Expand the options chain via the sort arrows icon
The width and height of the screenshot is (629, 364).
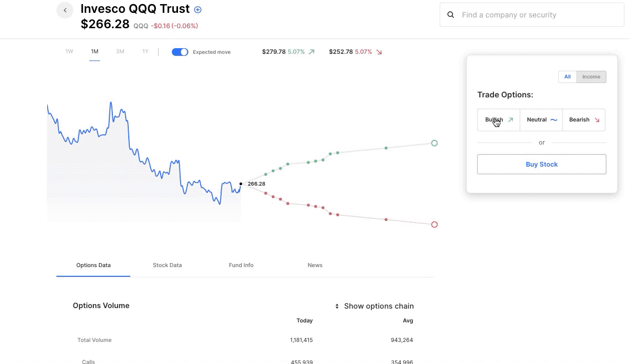tap(337, 306)
